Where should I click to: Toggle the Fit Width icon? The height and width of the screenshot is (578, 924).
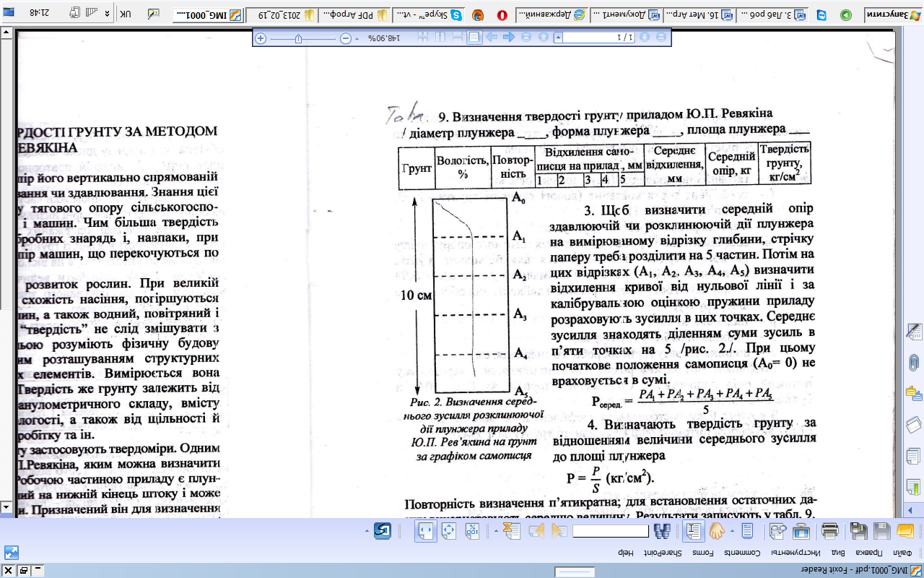425,531
